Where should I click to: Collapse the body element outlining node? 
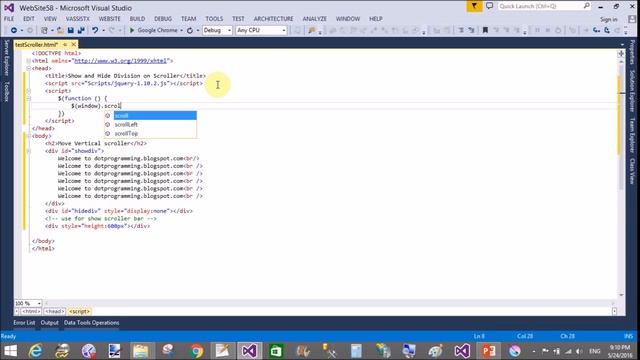(x=28, y=136)
